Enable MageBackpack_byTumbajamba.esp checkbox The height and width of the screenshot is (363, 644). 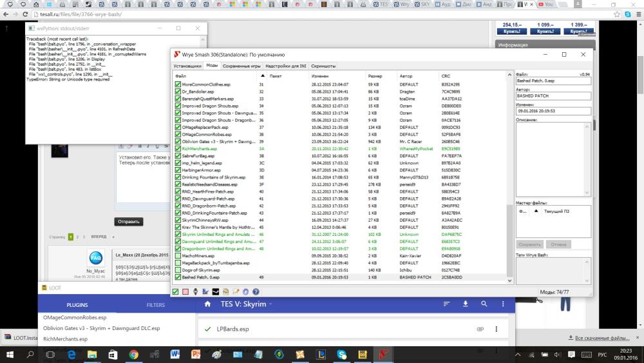tap(178, 263)
